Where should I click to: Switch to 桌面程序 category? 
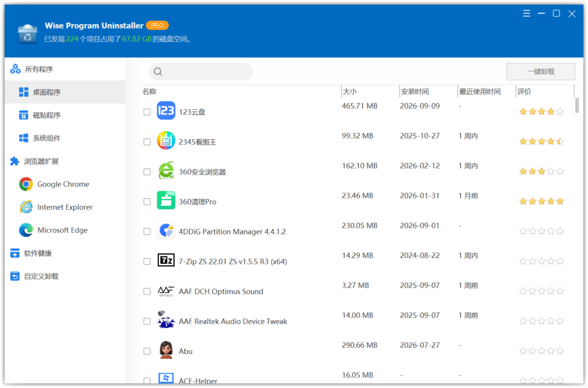[x=65, y=92]
